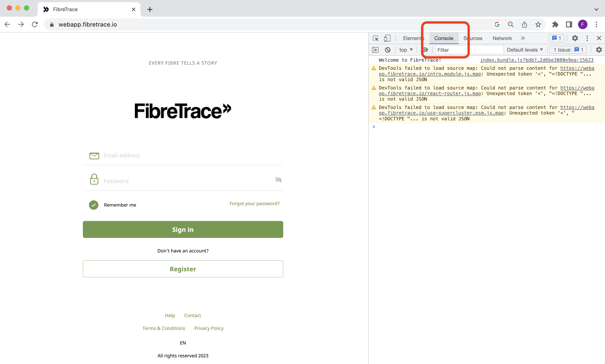Image resolution: width=605 pixels, height=364 pixels.
Task: Switch to the Sources tab
Action: pyautogui.click(x=472, y=38)
